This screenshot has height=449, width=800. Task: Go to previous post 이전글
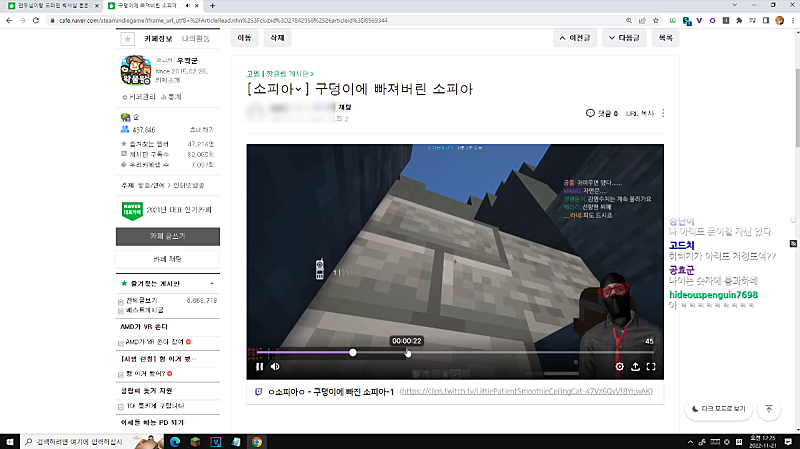[575, 38]
